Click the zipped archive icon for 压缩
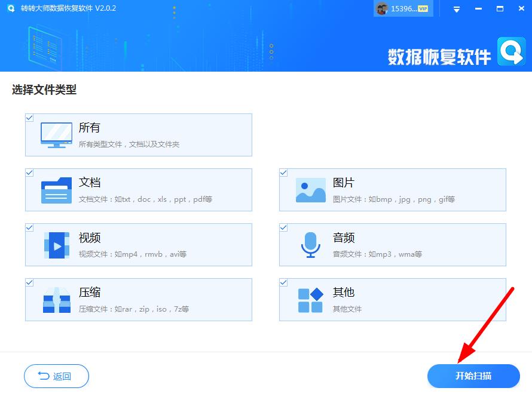The height and width of the screenshot is (400, 532). [57, 300]
